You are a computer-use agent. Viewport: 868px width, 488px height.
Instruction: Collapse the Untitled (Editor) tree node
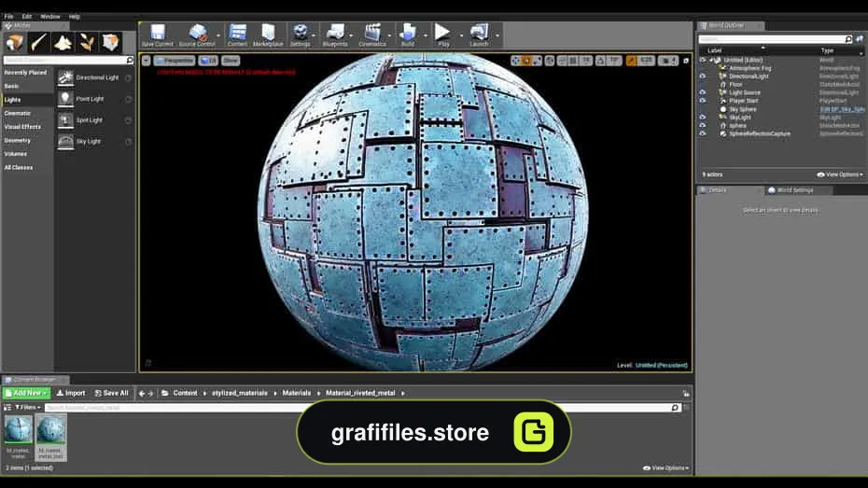pos(711,60)
